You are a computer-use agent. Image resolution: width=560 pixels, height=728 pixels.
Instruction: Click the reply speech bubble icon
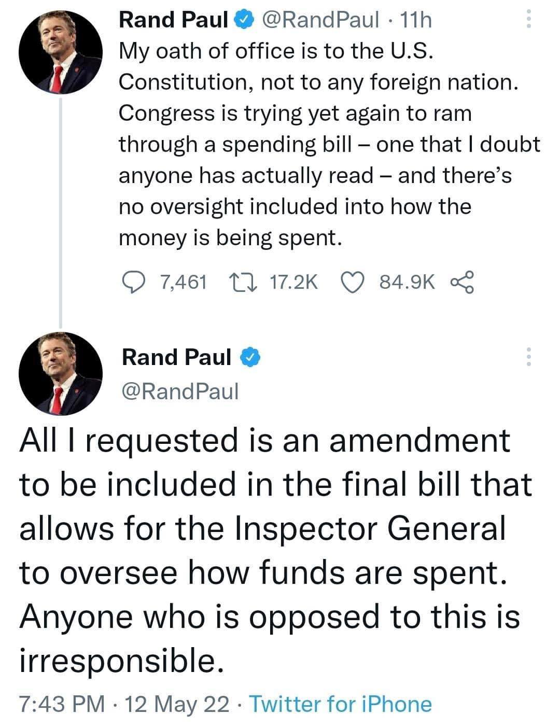click(134, 282)
